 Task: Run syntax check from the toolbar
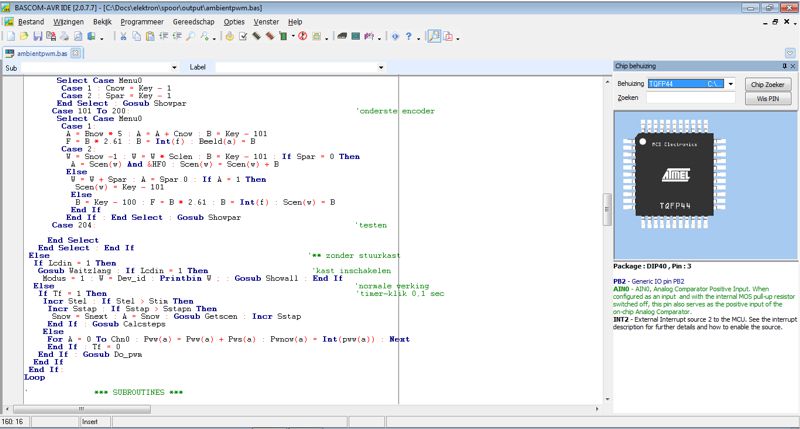[229, 36]
